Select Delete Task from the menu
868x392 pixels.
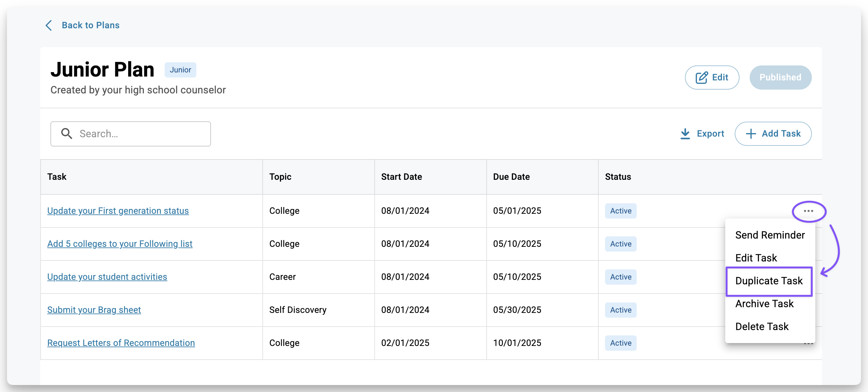(761, 327)
